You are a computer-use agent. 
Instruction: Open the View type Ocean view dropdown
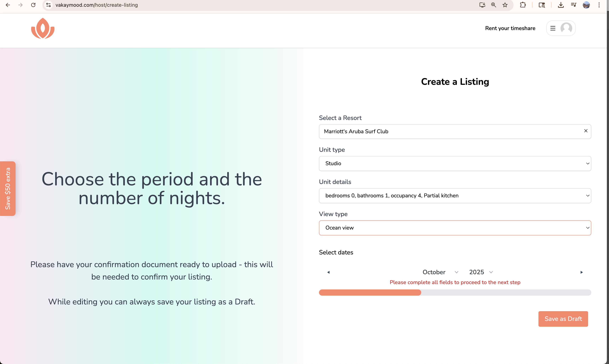coord(455,228)
